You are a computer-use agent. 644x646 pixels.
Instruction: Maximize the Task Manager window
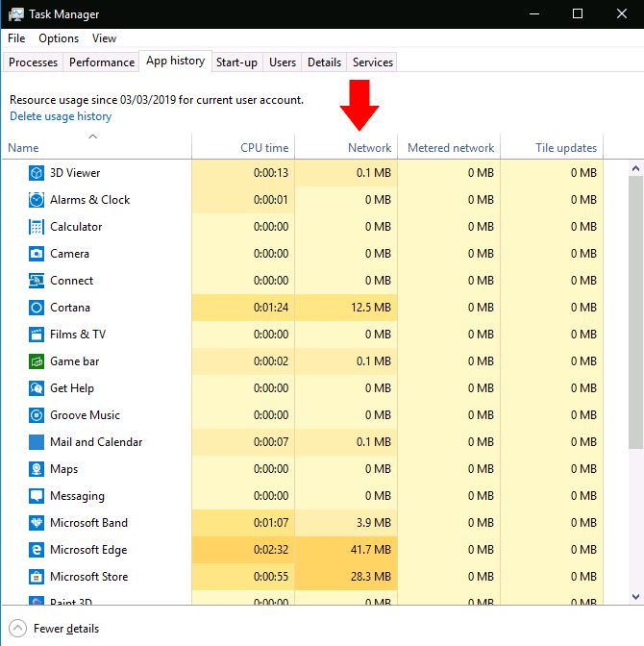pos(578,14)
